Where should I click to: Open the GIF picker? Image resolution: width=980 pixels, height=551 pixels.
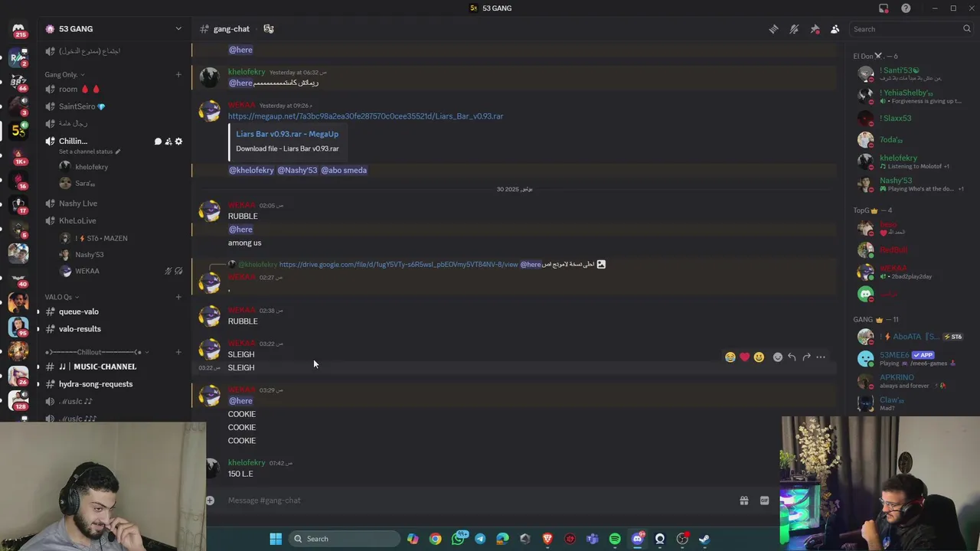click(x=764, y=500)
